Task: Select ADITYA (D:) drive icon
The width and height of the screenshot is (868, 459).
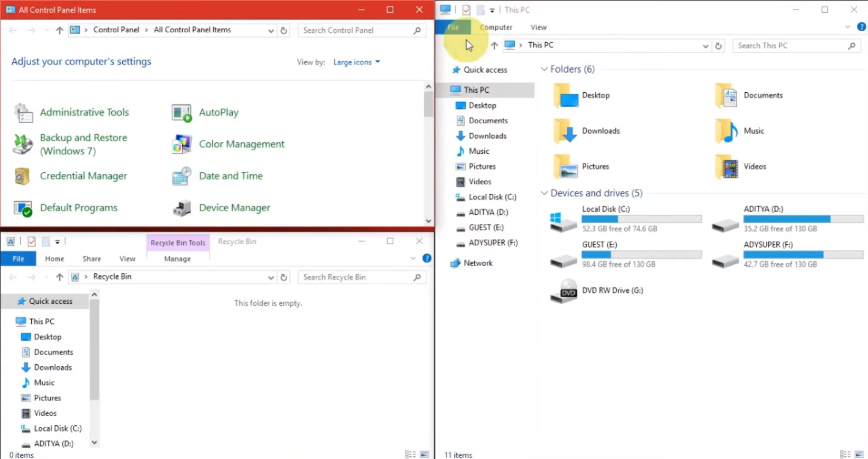Action: (x=725, y=224)
